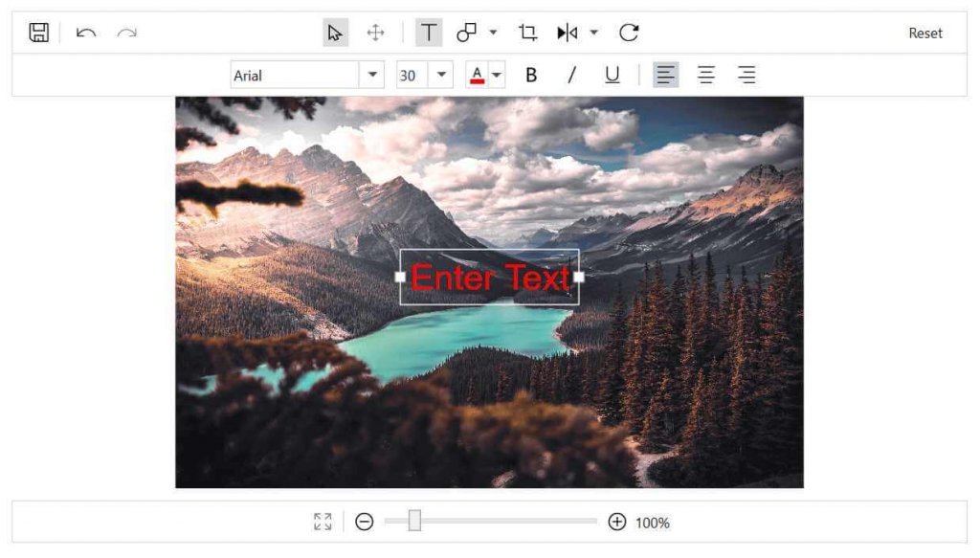Screen dimensions: 980x558
Task: Rotate the image
Action: tap(630, 32)
